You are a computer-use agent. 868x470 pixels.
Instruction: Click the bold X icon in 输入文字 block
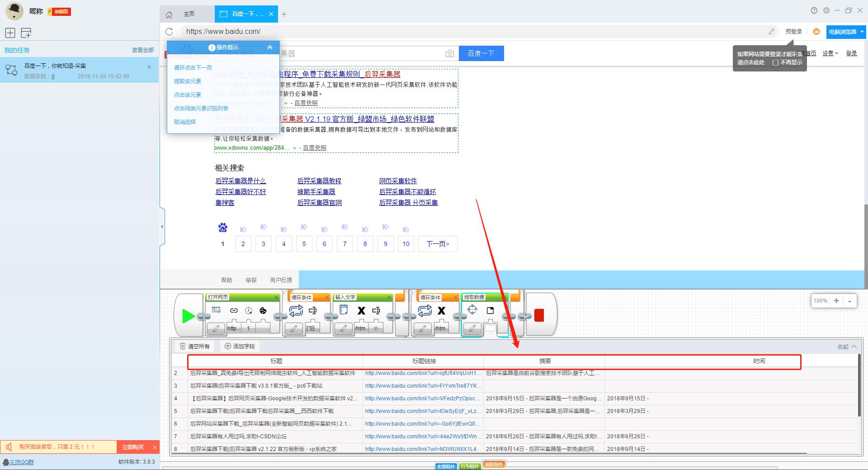(361, 310)
